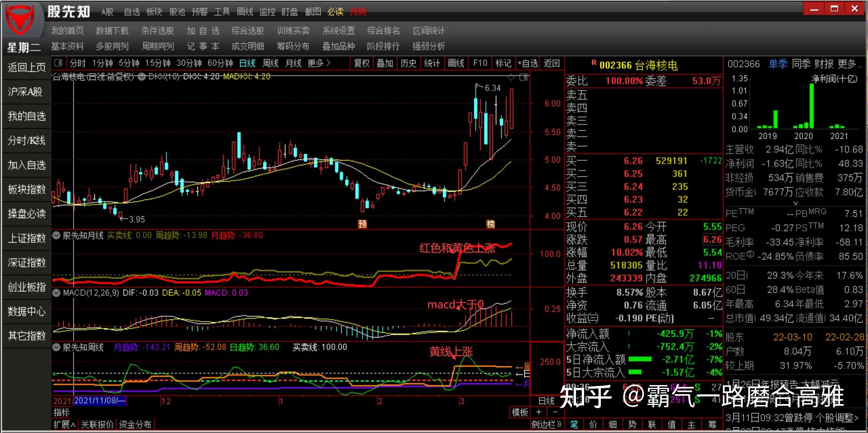Image resolution: width=868 pixels, height=433 pixels.
Task: Open main chart indicator dropdown circle
Action: [x=142, y=77]
